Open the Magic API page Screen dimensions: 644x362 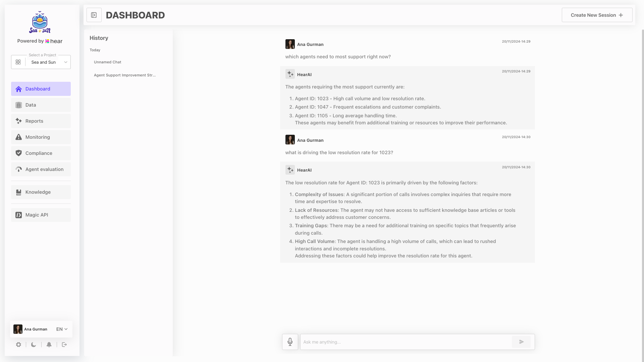pos(41,215)
